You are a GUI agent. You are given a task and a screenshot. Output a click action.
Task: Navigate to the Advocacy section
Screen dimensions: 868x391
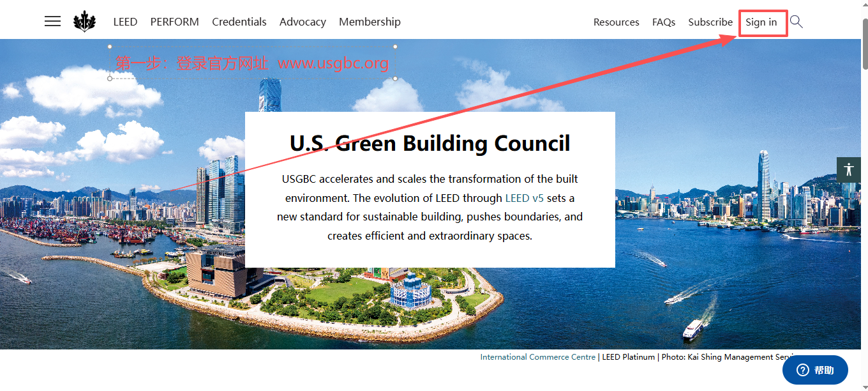coord(303,21)
